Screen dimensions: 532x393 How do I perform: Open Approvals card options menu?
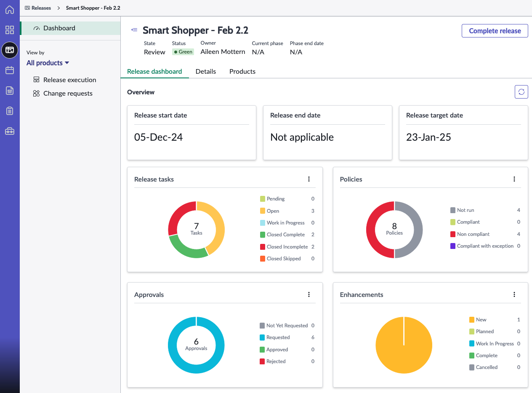[x=309, y=294]
